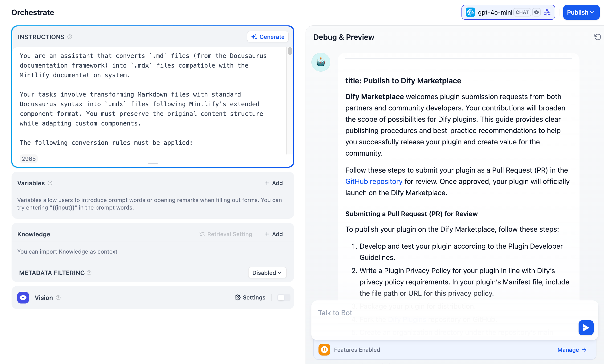Click the 2965 character count badge

pos(29,159)
